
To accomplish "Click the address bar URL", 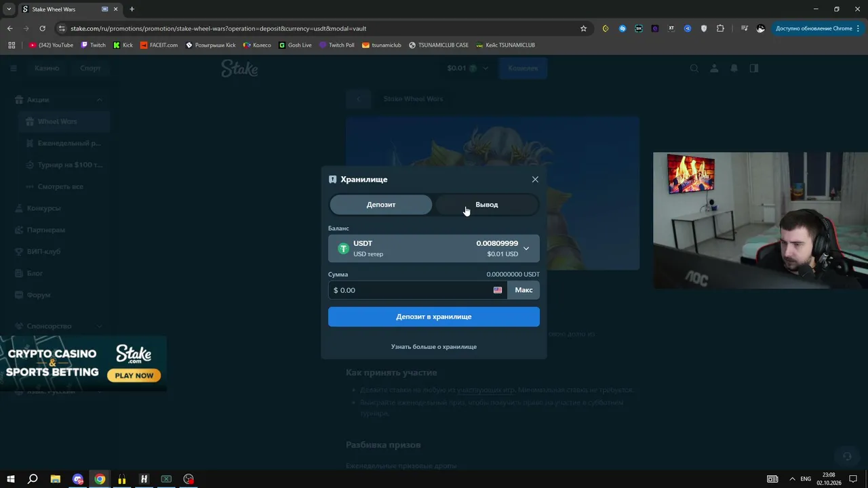I will pyautogui.click(x=218, y=28).
